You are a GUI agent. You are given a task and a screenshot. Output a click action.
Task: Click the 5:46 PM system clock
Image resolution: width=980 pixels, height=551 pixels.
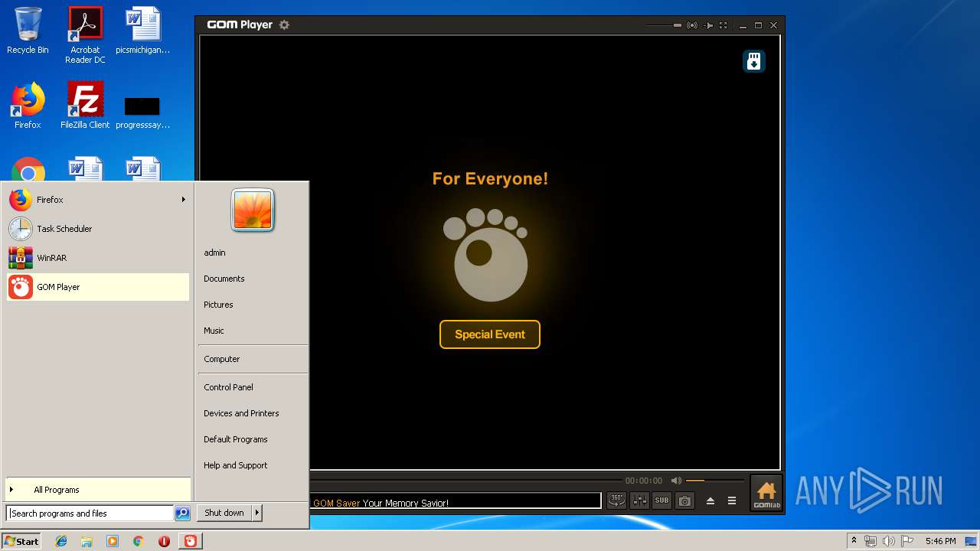[x=940, y=541]
